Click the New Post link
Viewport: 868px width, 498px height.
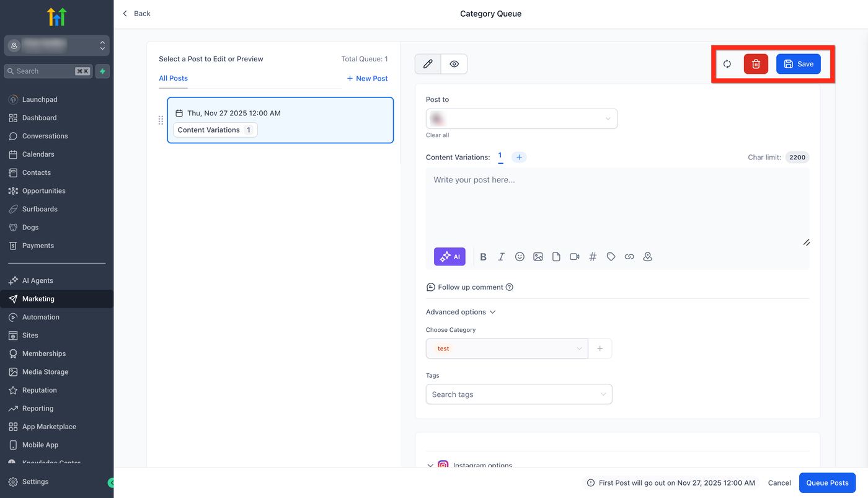(x=367, y=78)
